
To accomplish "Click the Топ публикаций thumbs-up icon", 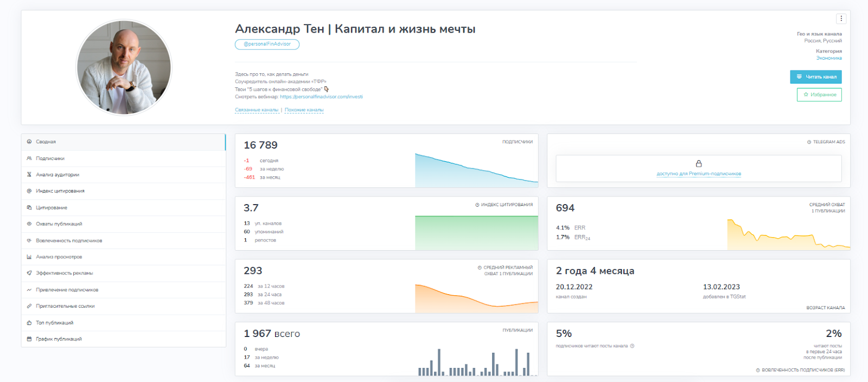I will click(29, 323).
